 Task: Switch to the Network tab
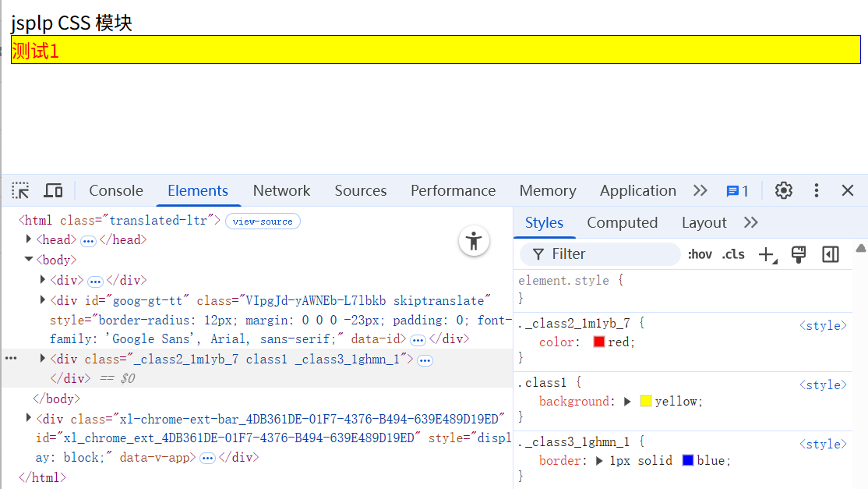tap(281, 190)
